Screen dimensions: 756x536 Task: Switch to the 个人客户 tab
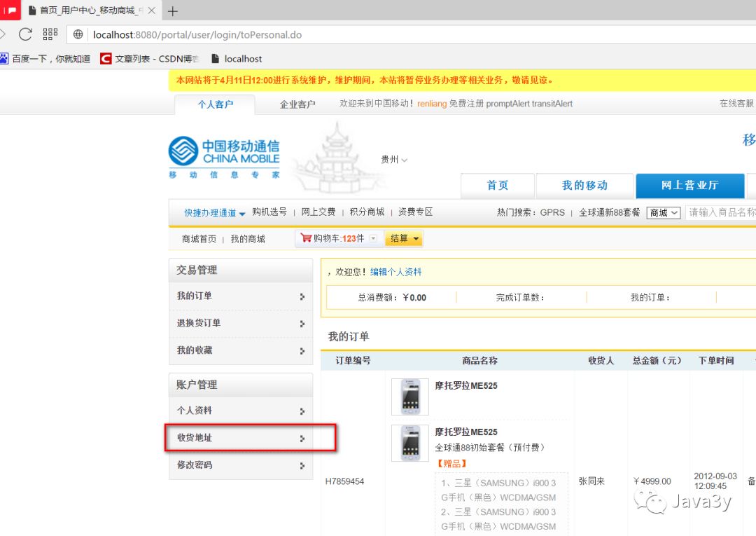(x=215, y=104)
